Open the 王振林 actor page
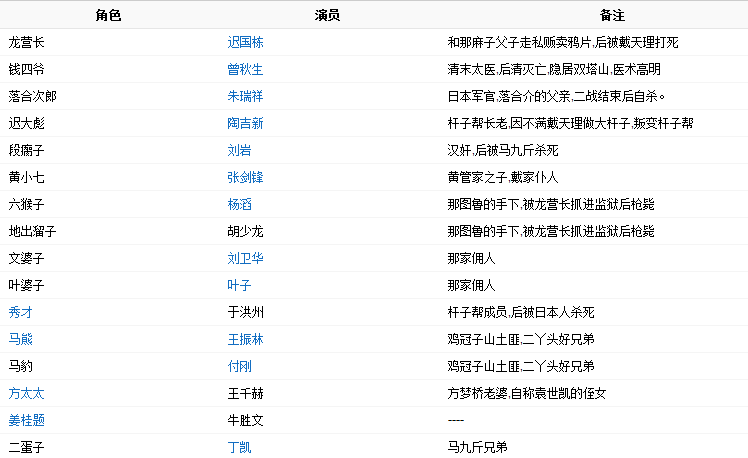The width and height of the screenshot is (748, 458). pyautogui.click(x=245, y=340)
